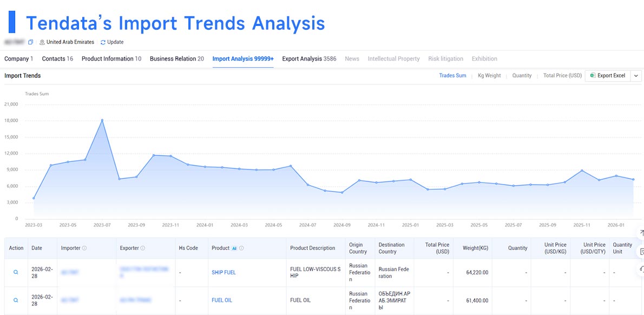Click the Update refresh icon

[x=103, y=42]
